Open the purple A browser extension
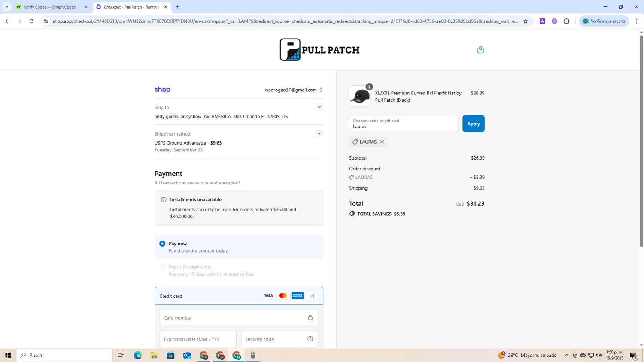Screen dimensions: 644x362 542,21
